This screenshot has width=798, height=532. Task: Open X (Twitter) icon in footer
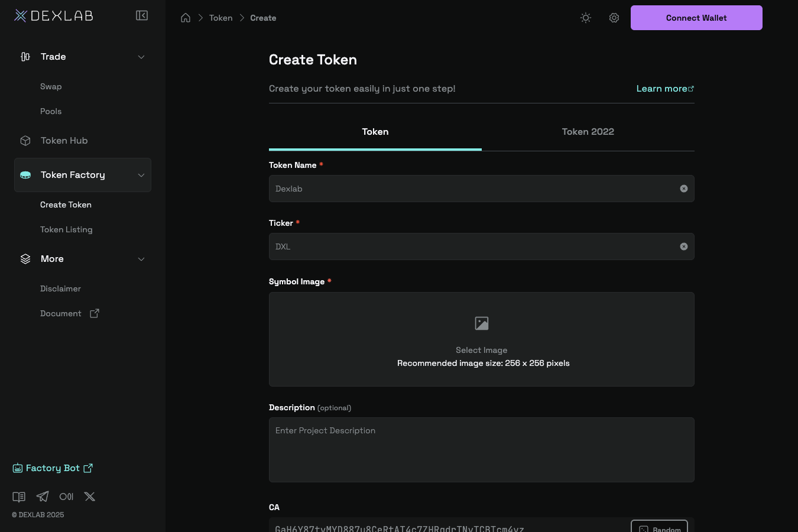pyautogui.click(x=90, y=497)
